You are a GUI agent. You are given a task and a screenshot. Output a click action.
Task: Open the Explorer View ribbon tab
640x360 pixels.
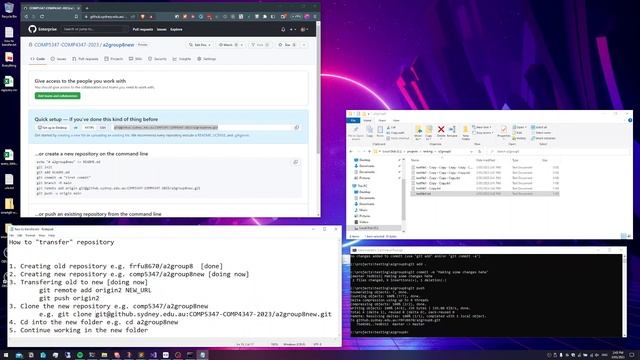tap(396, 120)
